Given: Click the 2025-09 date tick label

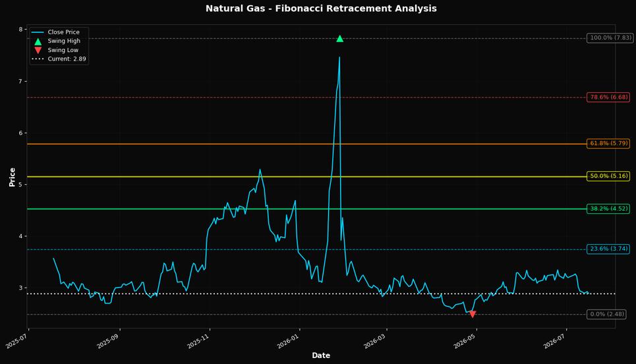Looking at the screenshot, I should coord(109,341).
